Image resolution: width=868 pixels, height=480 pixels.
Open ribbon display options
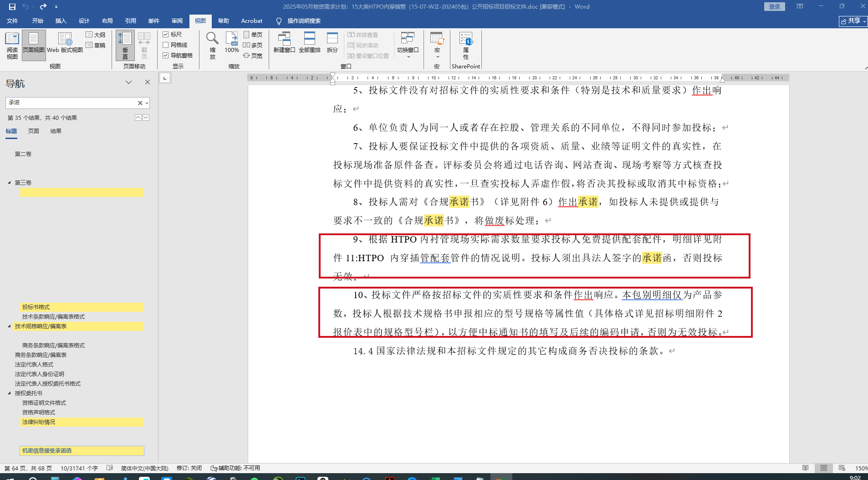(800, 6)
